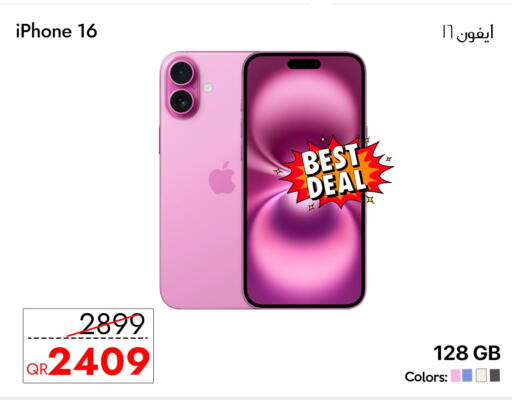Click the camera flash dot

coord(207,88)
